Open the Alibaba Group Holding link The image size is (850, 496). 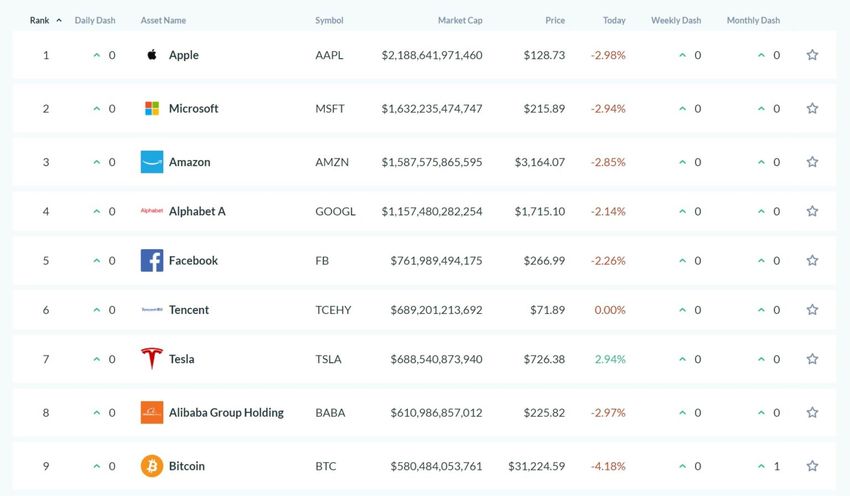click(x=226, y=413)
